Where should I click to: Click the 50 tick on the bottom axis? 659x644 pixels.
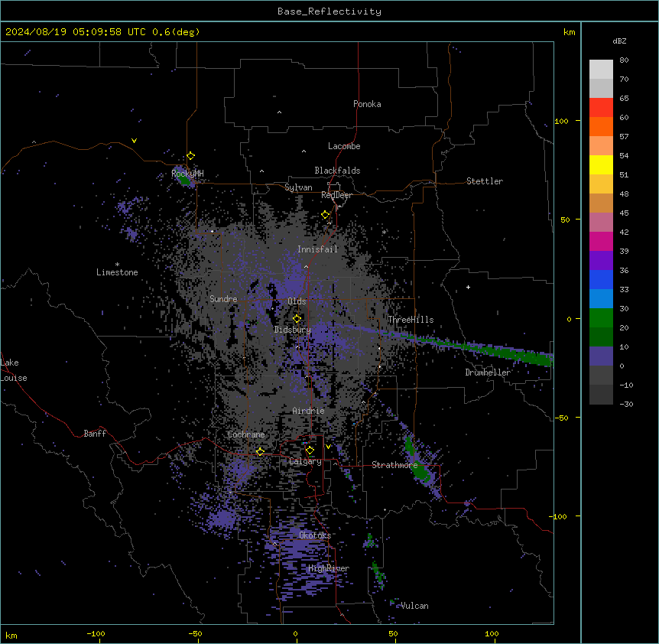tap(393, 633)
